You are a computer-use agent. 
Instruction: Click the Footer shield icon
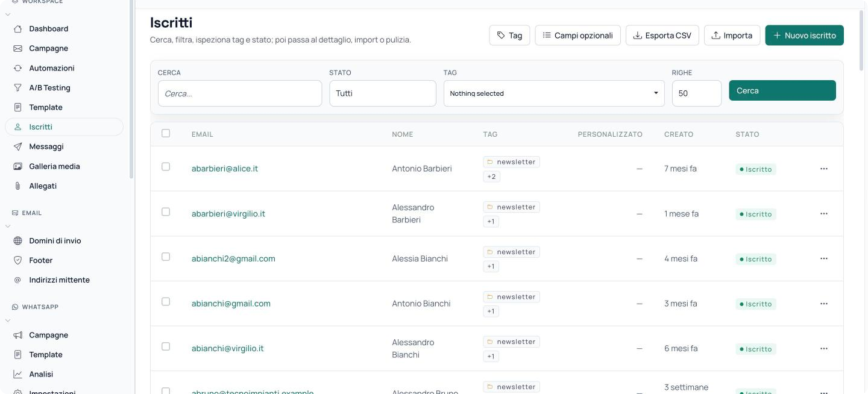coord(17,260)
